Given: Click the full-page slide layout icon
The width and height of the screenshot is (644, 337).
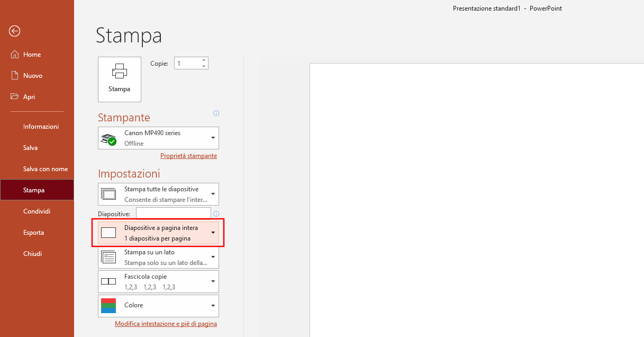Looking at the screenshot, I should click(x=108, y=233).
